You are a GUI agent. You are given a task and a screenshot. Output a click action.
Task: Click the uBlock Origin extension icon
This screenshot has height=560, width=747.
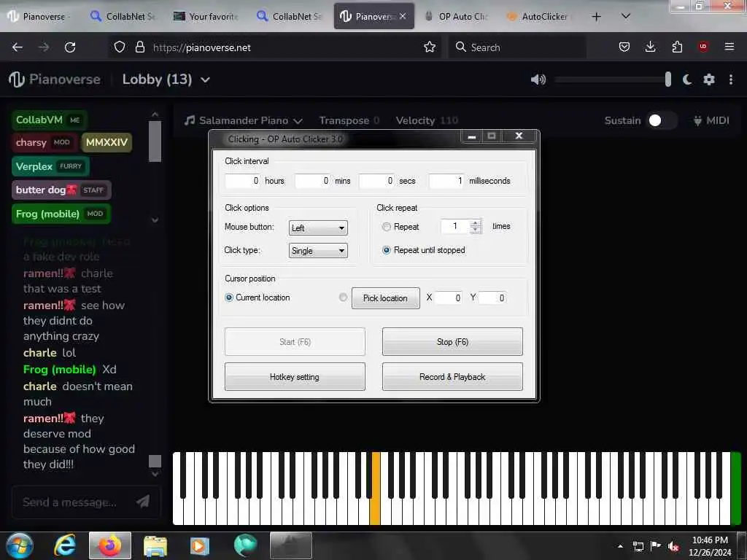[x=703, y=47]
